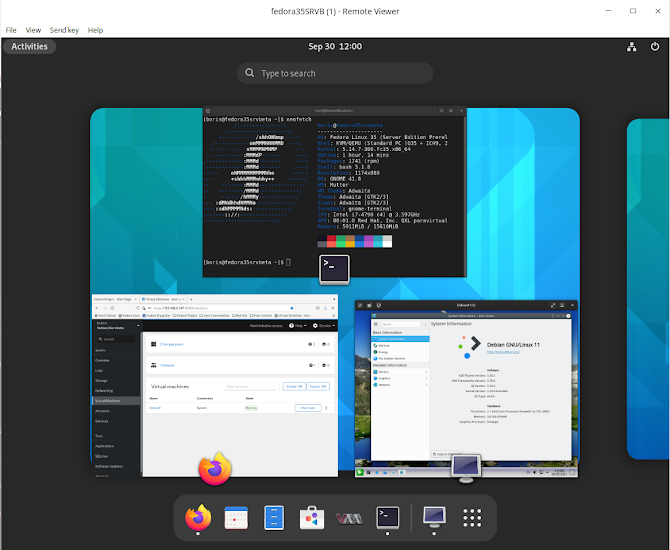
Task: Click the terminal badge icon under the terminal window
Action: pos(334,269)
